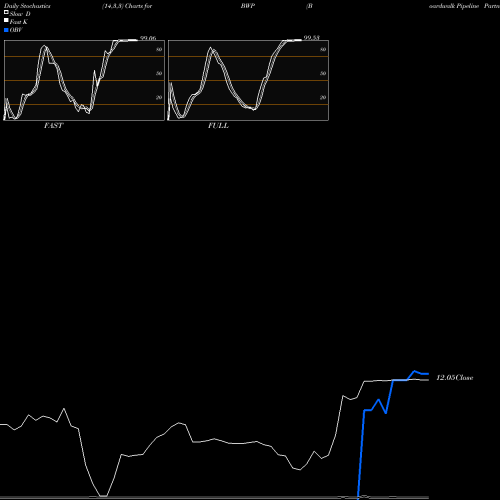Click the Fast K legend swatch
Image resolution: width=500 pixels, height=500 pixels.
pyautogui.click(x=6, y=21)
